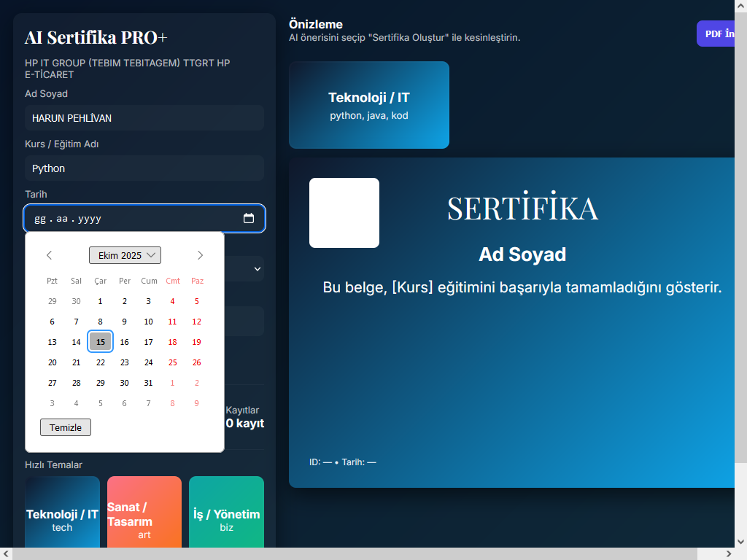Select the Teknoloji / IT quick theme

[x=62, y=513]
